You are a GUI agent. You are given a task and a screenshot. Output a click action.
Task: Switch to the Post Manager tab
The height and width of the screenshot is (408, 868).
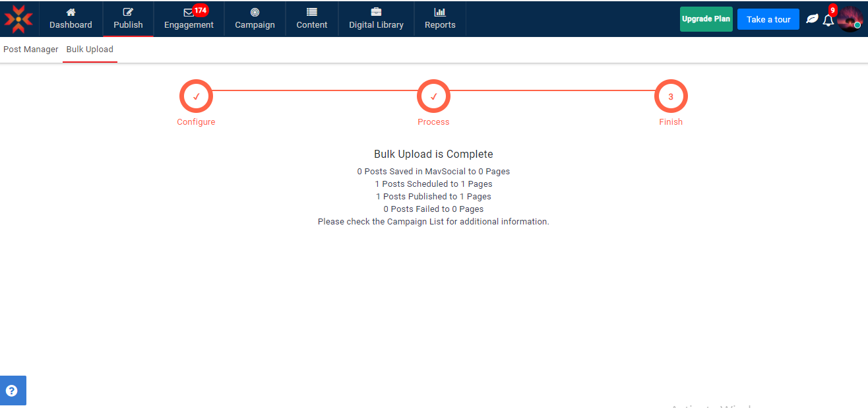30,49
